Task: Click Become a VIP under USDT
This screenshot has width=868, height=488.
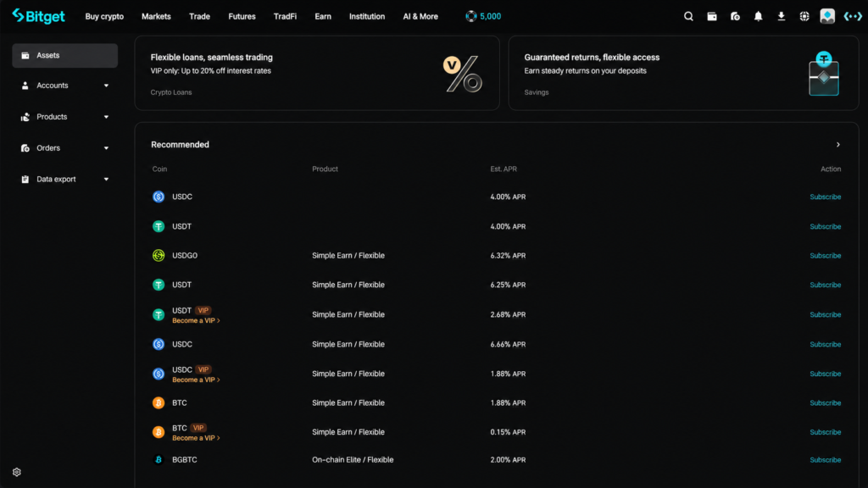Action: pyautogui.click(x=196, y=321)
